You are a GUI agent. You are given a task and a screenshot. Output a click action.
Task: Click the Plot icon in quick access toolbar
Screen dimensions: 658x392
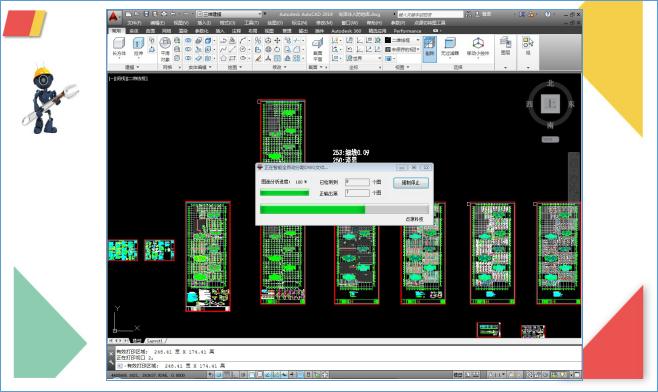tap(164, 14)
